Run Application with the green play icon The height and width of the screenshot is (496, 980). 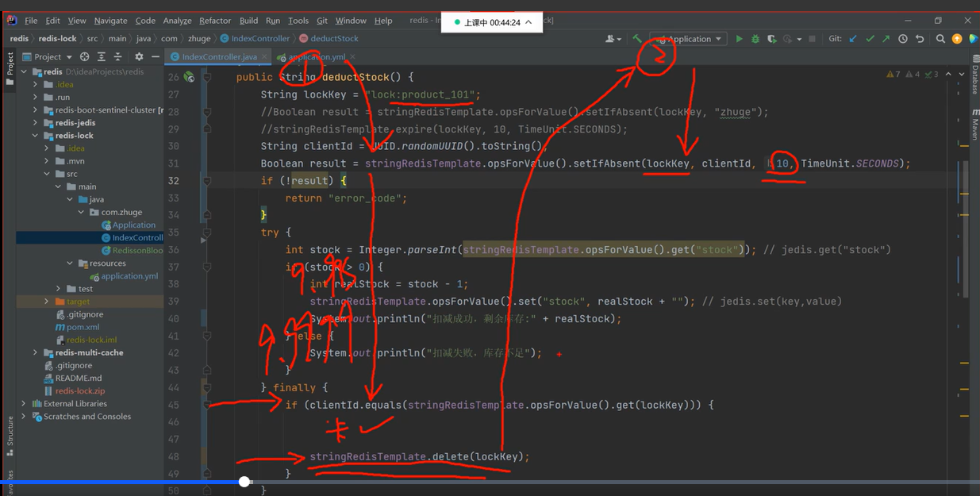[x=739, y=39]
